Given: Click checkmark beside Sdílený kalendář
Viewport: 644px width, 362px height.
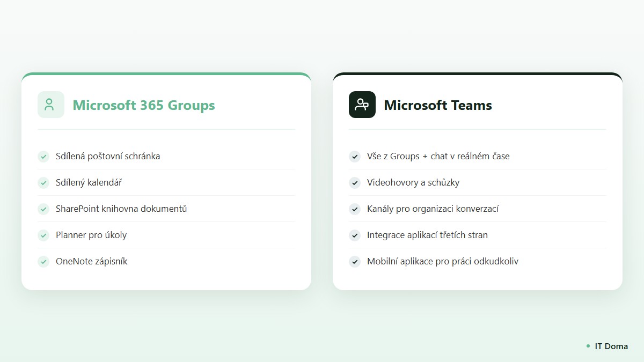Looking at the screenshot, I should click(x=43, y=183).
